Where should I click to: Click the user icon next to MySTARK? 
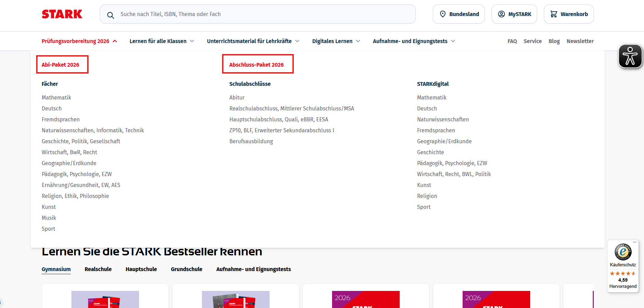[x=501, y=14]
